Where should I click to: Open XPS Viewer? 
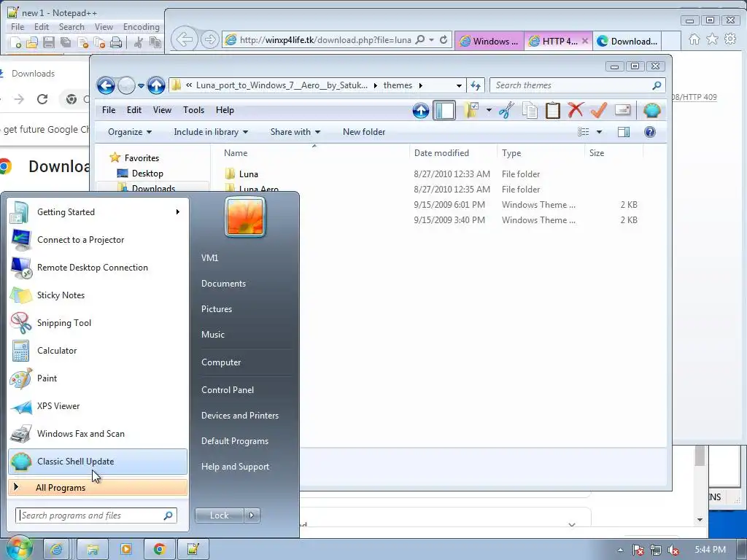click(98, 405)
